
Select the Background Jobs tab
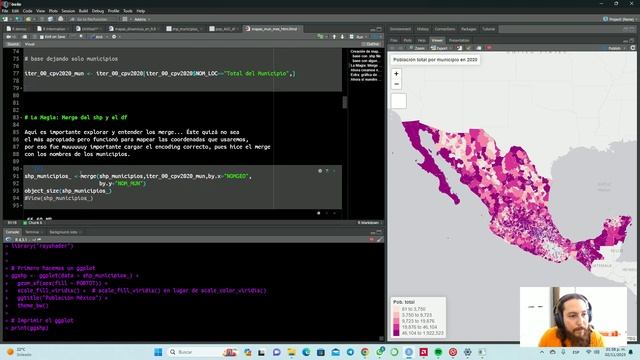(x=63, y=232)
